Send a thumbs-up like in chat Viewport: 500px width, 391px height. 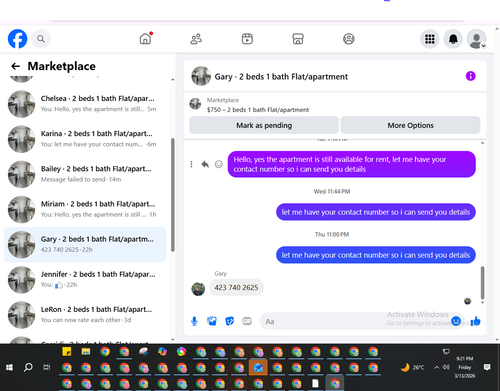[x=476, y=321]
